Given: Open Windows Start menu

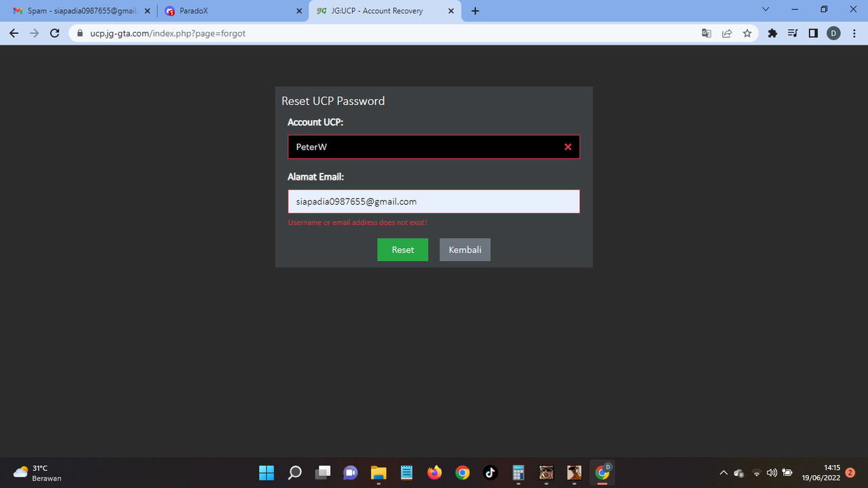Looking at the screenshot, I should [267, 472].
